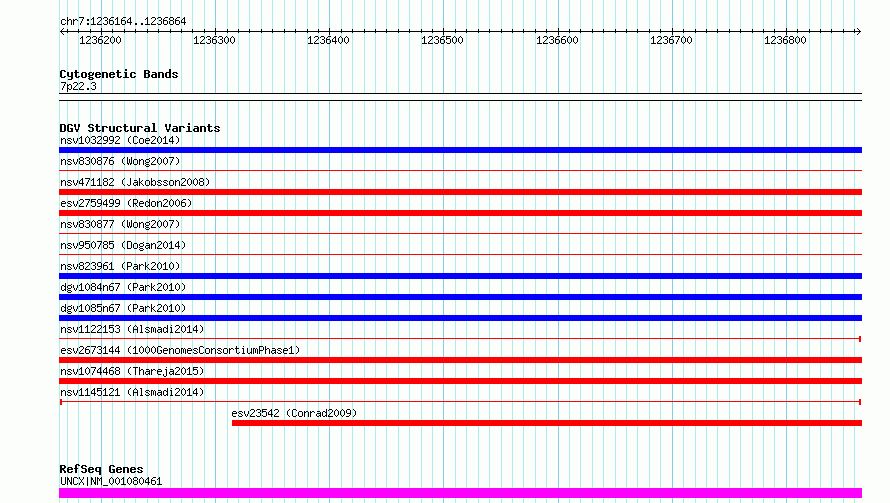
Task: Open gene UNCX|NM_001080461 label
Action: pyautogui.click(x=111, y=481)
